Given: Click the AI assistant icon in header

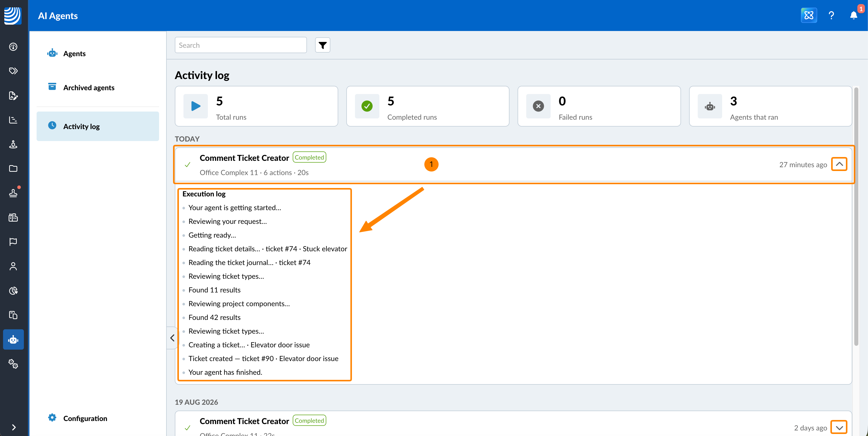Looking at the screenshot, I should click(809, 15).
